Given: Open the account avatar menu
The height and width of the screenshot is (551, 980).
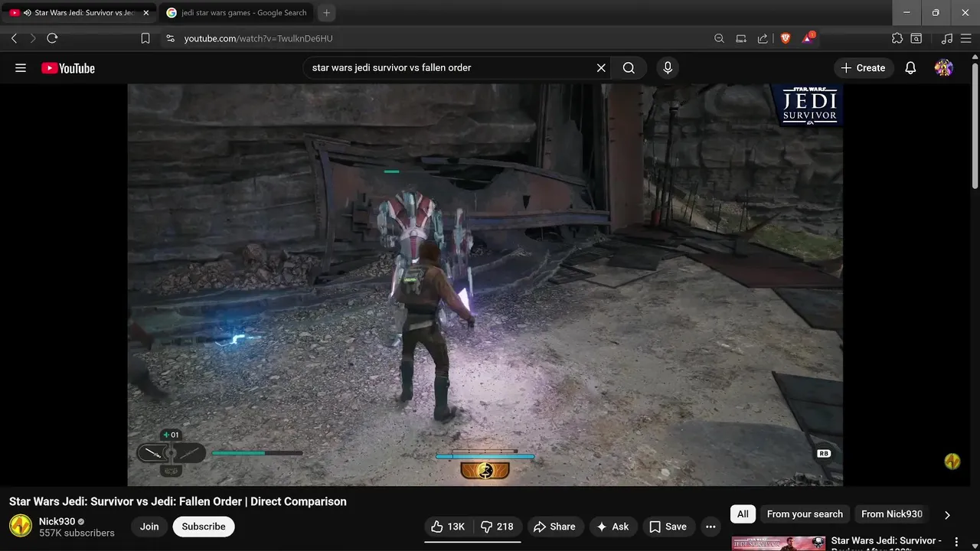Looking at the screenshot, I should [x=944, y=68].
